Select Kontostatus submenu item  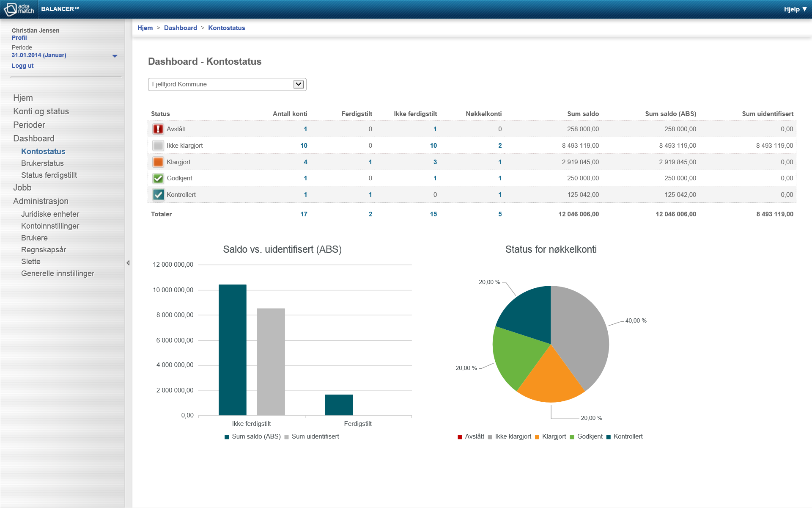click(x=43, y=152)
